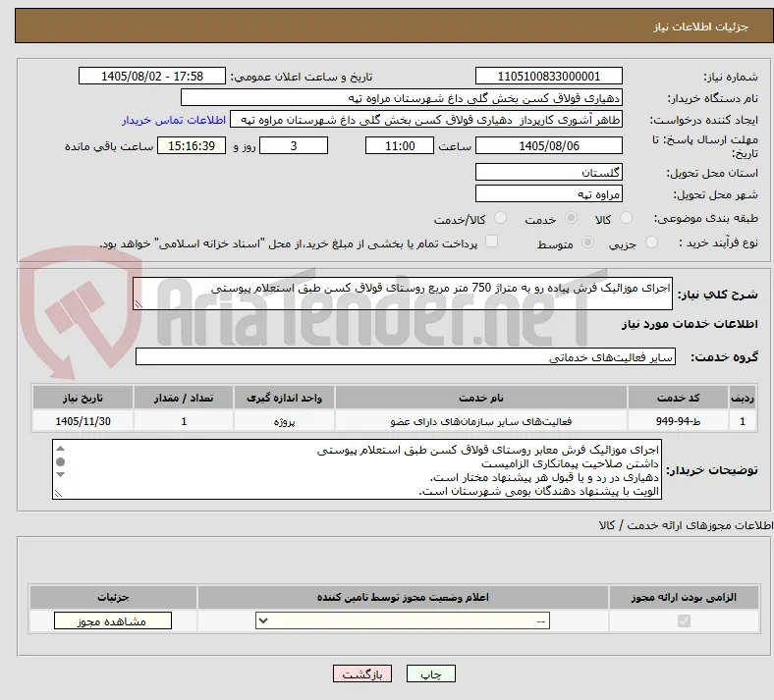
Task: Click the واحد اندازه گیری column header
Action: click(284, 398)
